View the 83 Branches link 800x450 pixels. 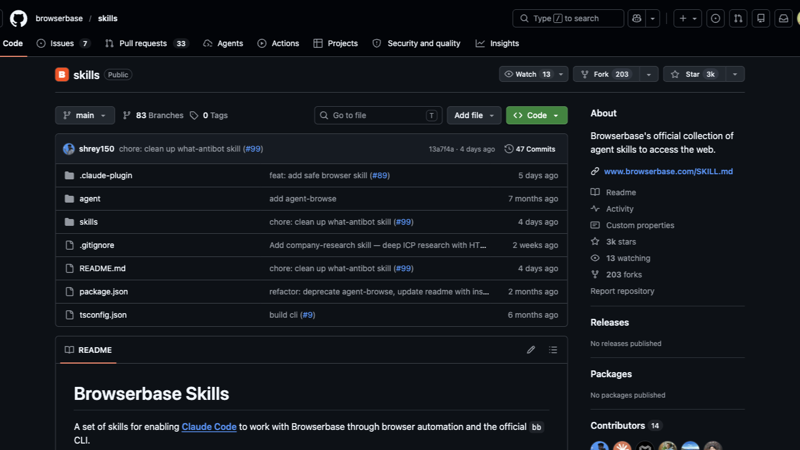coord(153,115)
